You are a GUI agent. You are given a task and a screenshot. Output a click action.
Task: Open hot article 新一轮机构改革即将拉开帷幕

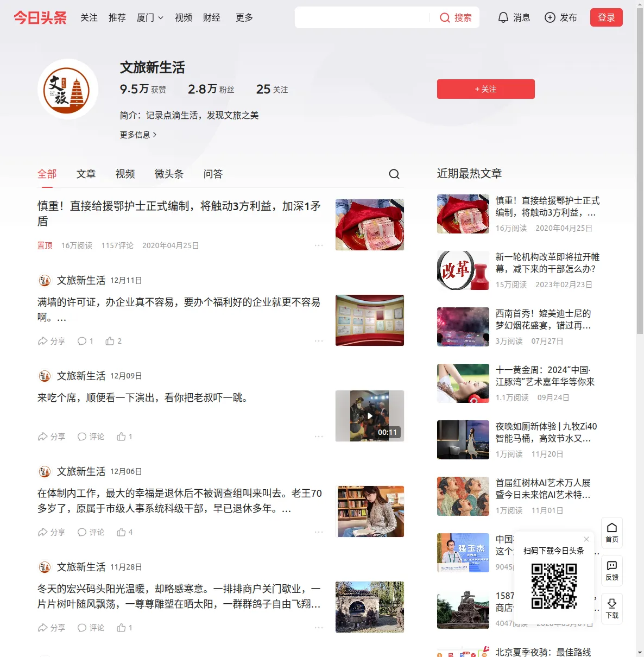[x=547, y=263]
